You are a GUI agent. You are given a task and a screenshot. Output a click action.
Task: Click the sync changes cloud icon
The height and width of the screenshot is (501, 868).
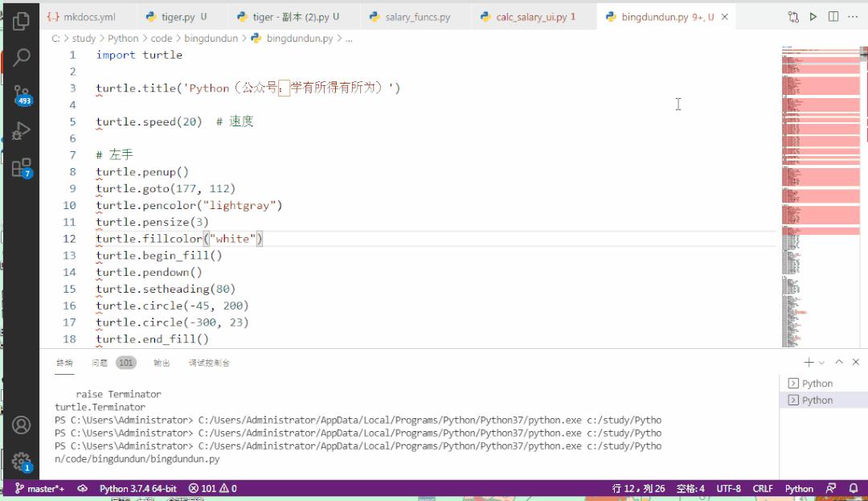click(83, 488)
